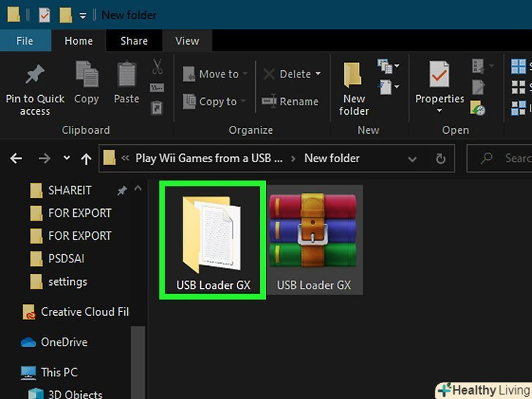Viewport: 532px width, 399px height.
Task: Select the PSDSAI folder in sidebar
Action: point(57,259)
